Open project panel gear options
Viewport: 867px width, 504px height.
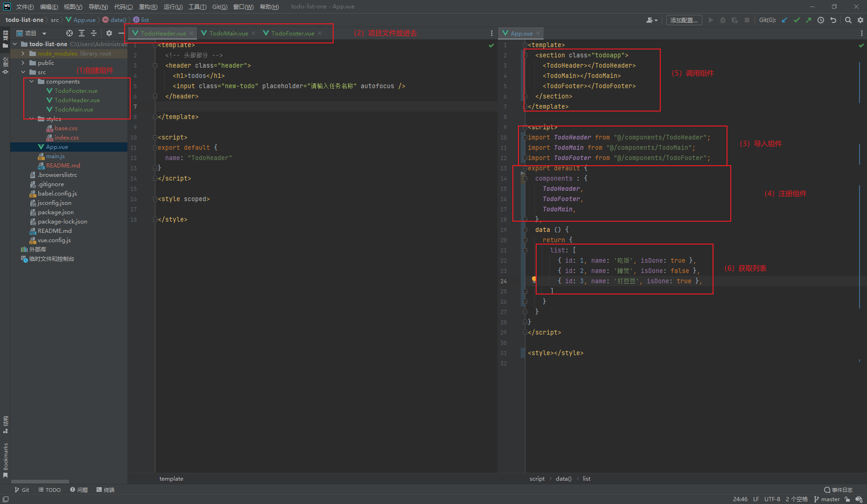pos(109,33)
